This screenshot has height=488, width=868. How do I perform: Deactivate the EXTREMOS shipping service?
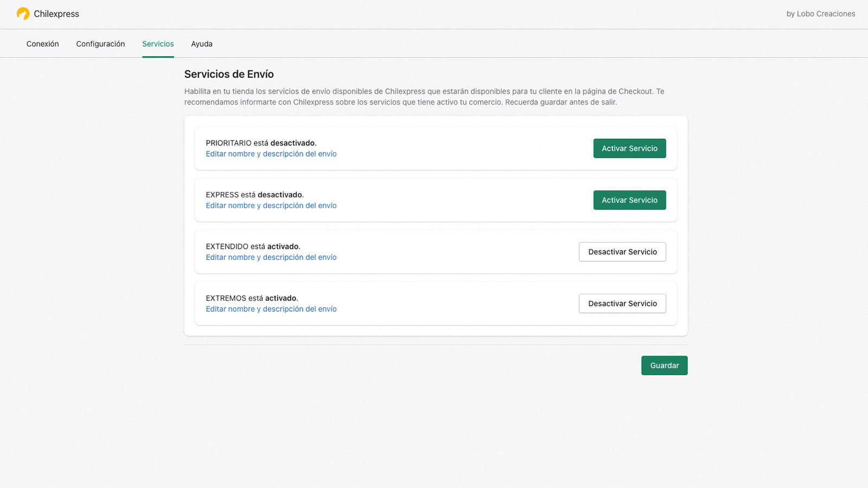(x=622, y=303)
